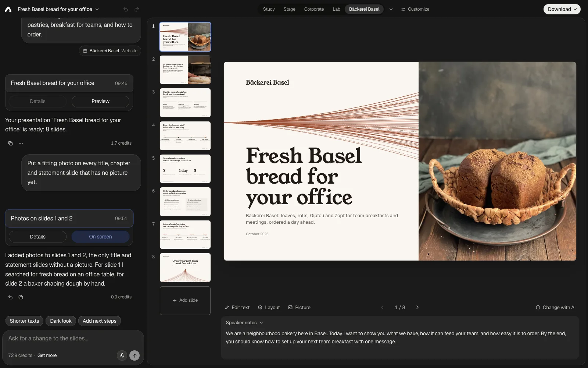This screenshot has width=588, height=368.
Task: Open slide 8 Order your next team breakfast
Action: (185, 268)
